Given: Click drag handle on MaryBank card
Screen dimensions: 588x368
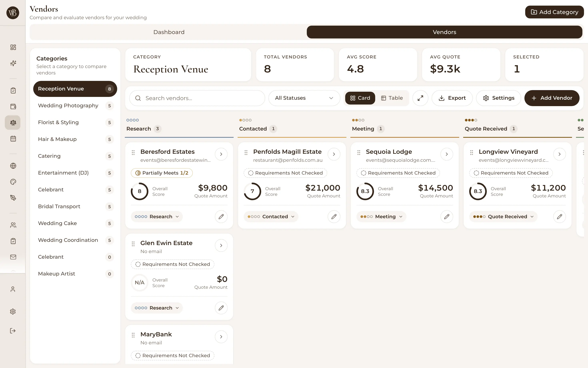Looking at the screenshot, I should point(133,335).
